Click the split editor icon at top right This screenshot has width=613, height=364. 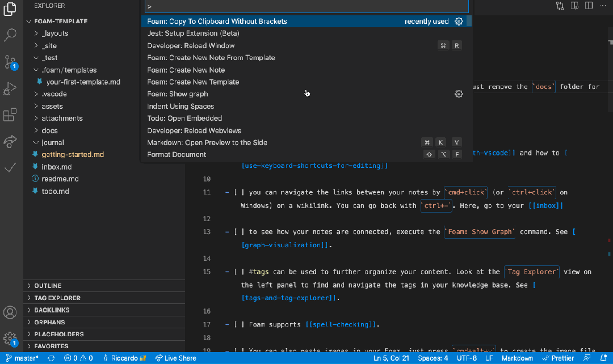click(589, 6)
